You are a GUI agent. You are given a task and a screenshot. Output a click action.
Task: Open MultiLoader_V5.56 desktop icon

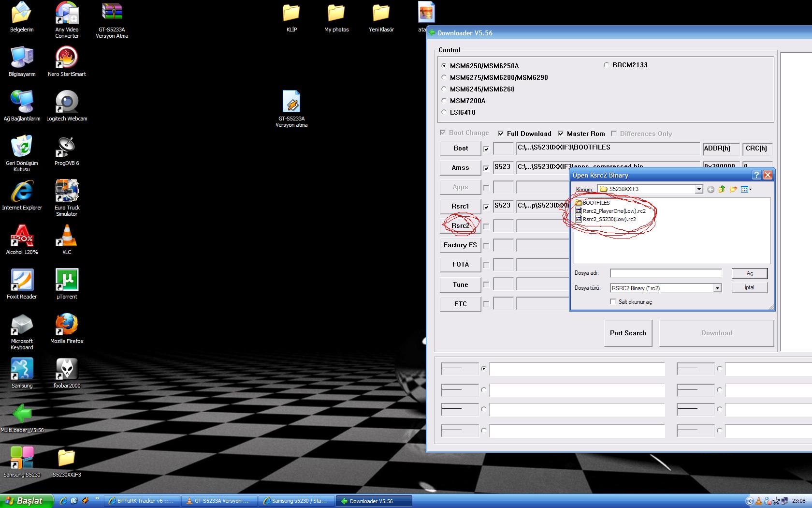click(x=22, y=418)
